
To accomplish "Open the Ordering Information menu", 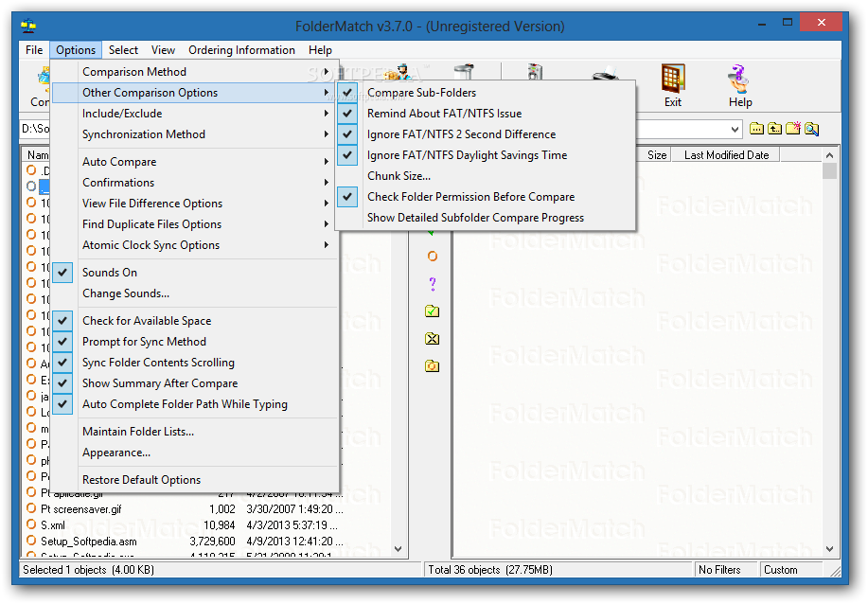I will point(242,50).
